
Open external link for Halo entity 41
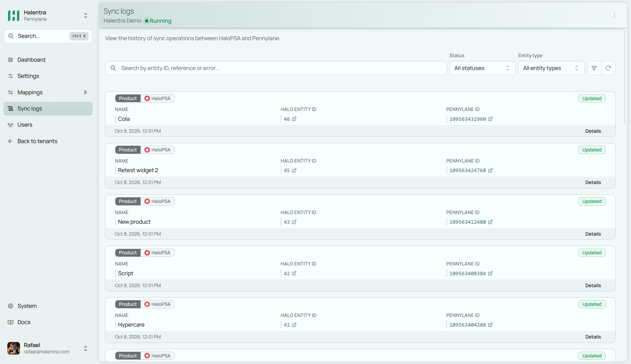pos(294,325)
